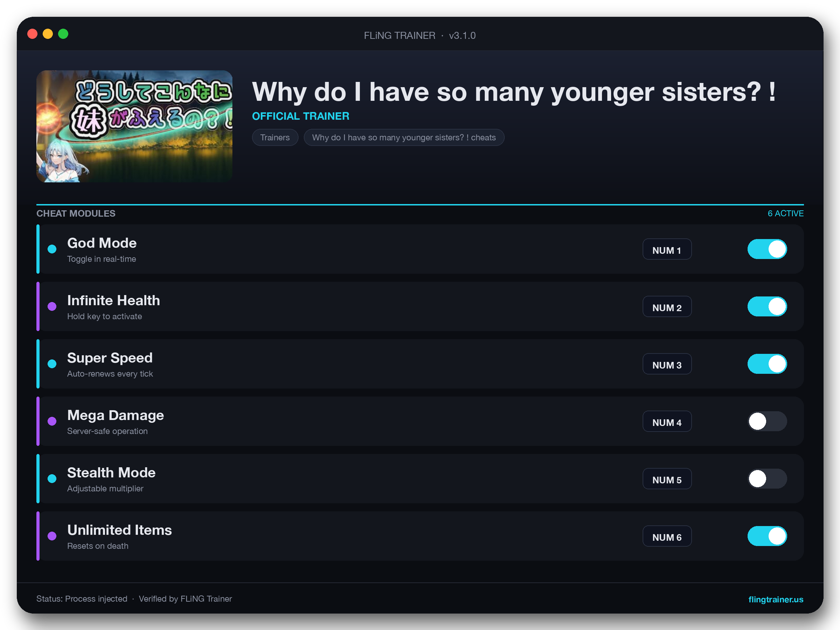The height and width of the screenshot is (630, 840).
Task: Select the Super Speed title
Action: pos(110,358)
